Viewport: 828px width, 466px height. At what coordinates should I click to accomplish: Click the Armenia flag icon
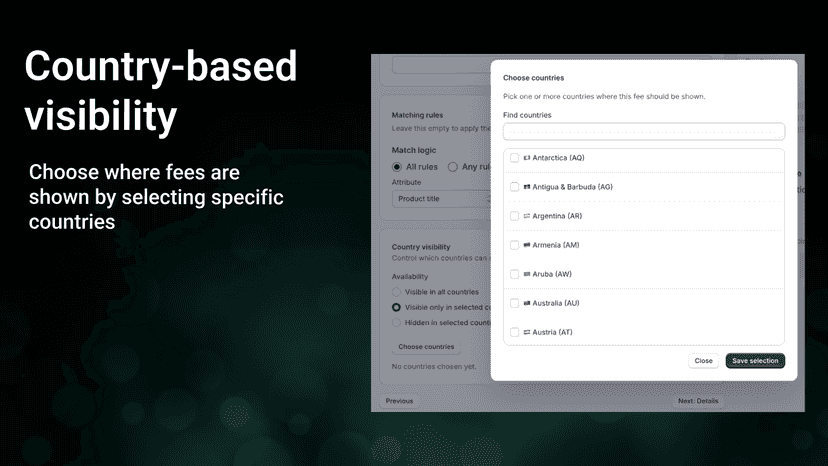coord(526,245)
